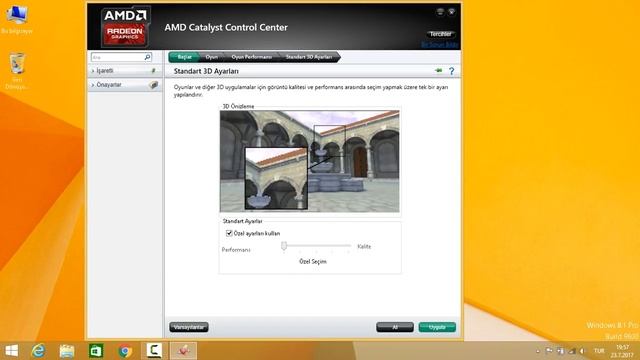Minimize the Catalyst Control Center window
The width and height of the screenshot is (640, 360).
tap(440, 12)
